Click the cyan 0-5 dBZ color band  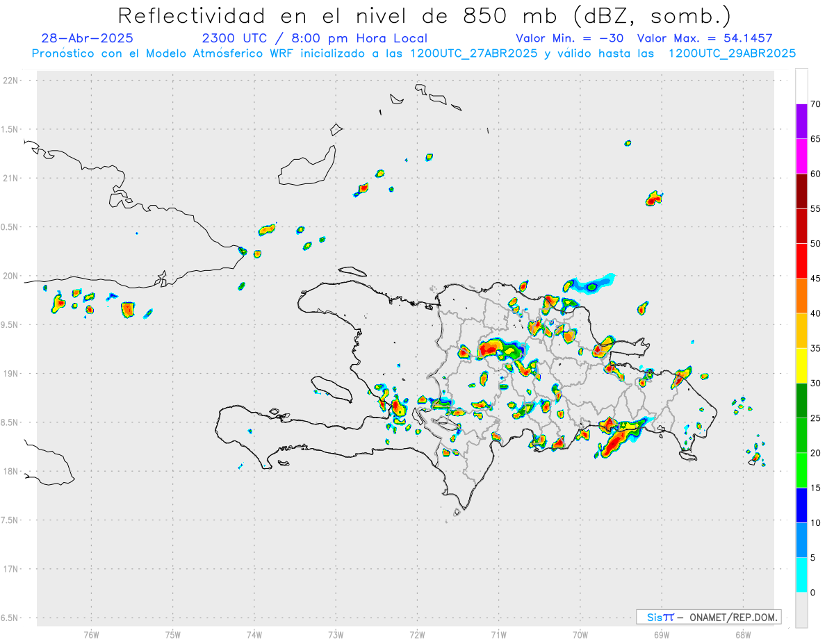tap(801, 575)
